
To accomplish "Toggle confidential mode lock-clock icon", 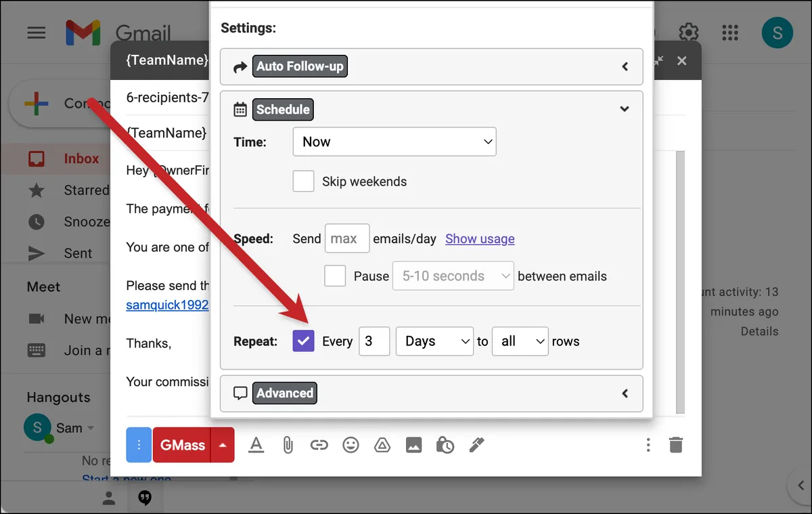I will 445,445.
